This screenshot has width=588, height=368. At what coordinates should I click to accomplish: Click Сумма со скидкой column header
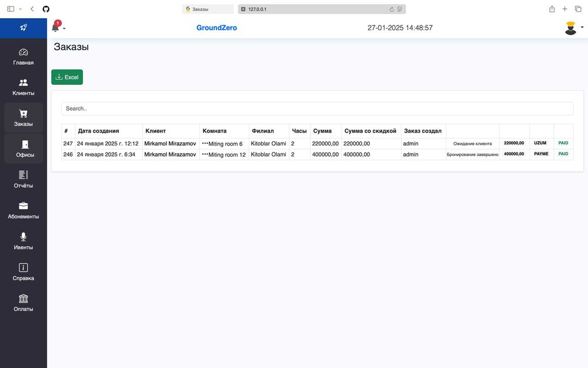(x=370, y=131)
